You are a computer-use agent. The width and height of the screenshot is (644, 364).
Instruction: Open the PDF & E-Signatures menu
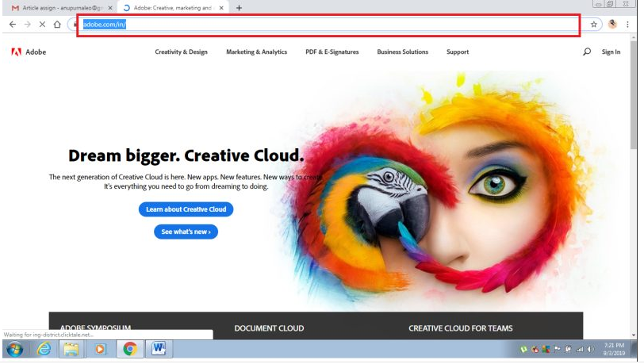[332, 52]
